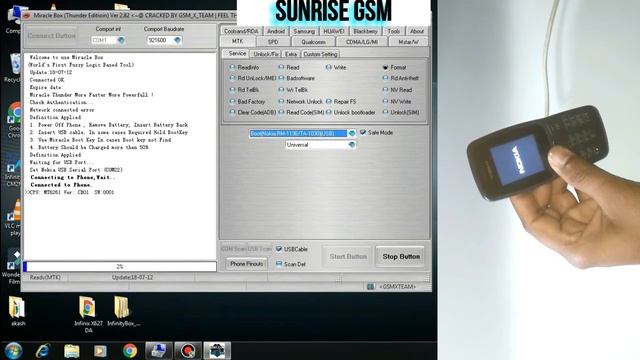This screenshot has height=360, width=640.
Task: Click the Start Button
Action: pos(348,257)
